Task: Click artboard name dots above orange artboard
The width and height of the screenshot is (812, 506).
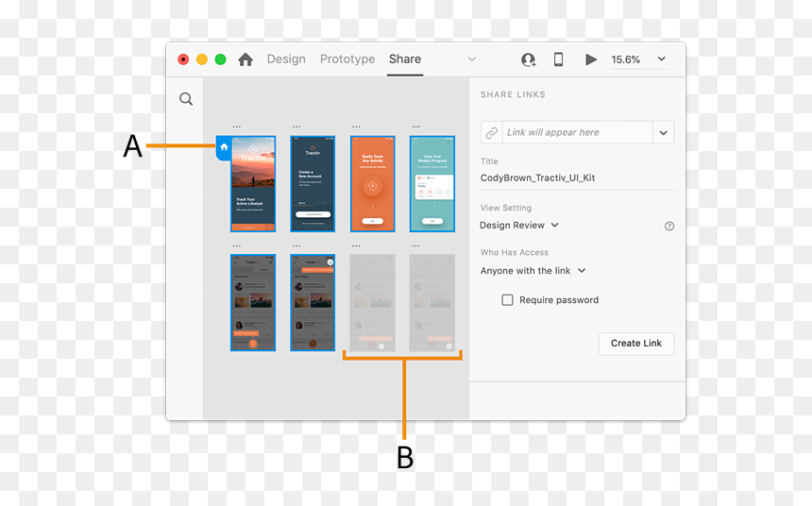Action: pos(356,126)
